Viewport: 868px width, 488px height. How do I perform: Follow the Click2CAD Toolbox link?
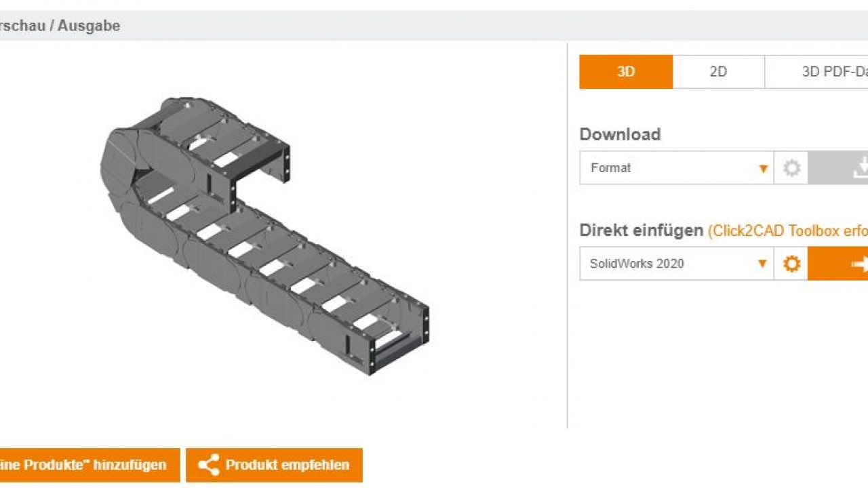click(787, 230)
